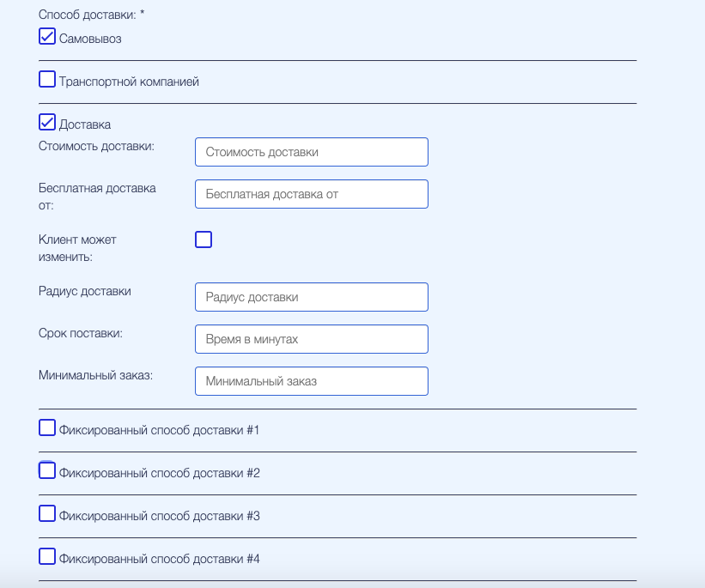705x588 pixels.
Task: Click the Фиксированный способ доставки #1 label
Action: (x=159, y=430)
